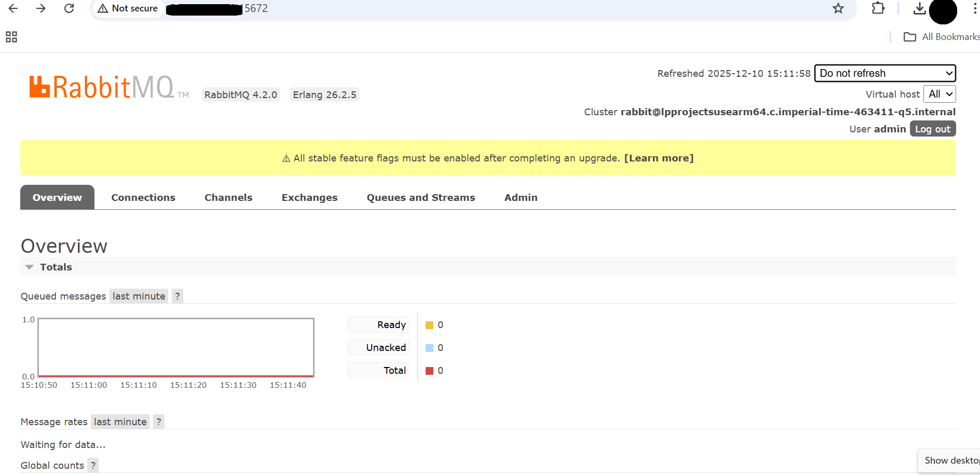Screen dimensions: 980x475
Task: Open the help tooltip beside Queued messages
Action: pos(177,295)
